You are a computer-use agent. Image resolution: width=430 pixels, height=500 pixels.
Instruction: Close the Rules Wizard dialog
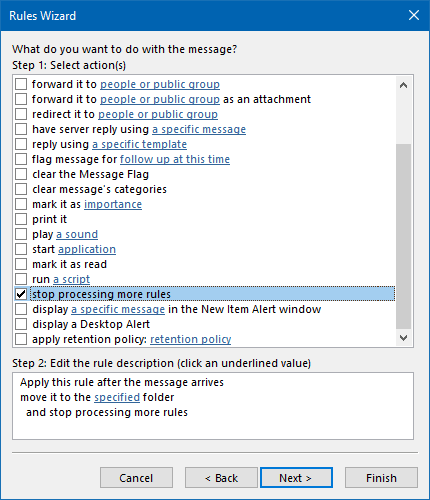(414, 15)
